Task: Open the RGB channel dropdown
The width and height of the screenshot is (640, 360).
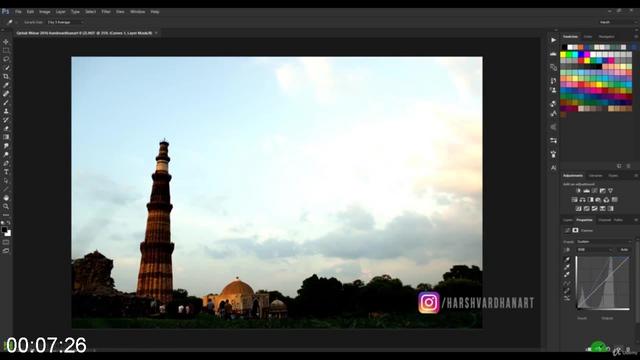Action: pos(595,249)
